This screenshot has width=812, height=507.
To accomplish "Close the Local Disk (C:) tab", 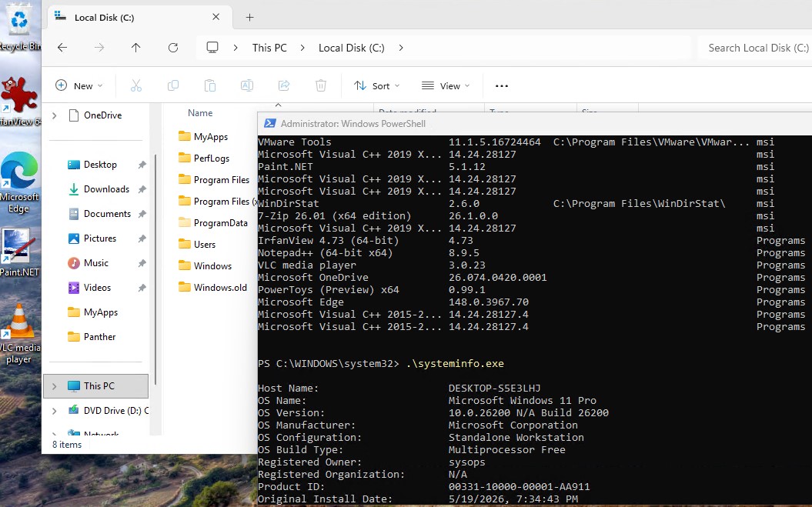I will point(216,17).
